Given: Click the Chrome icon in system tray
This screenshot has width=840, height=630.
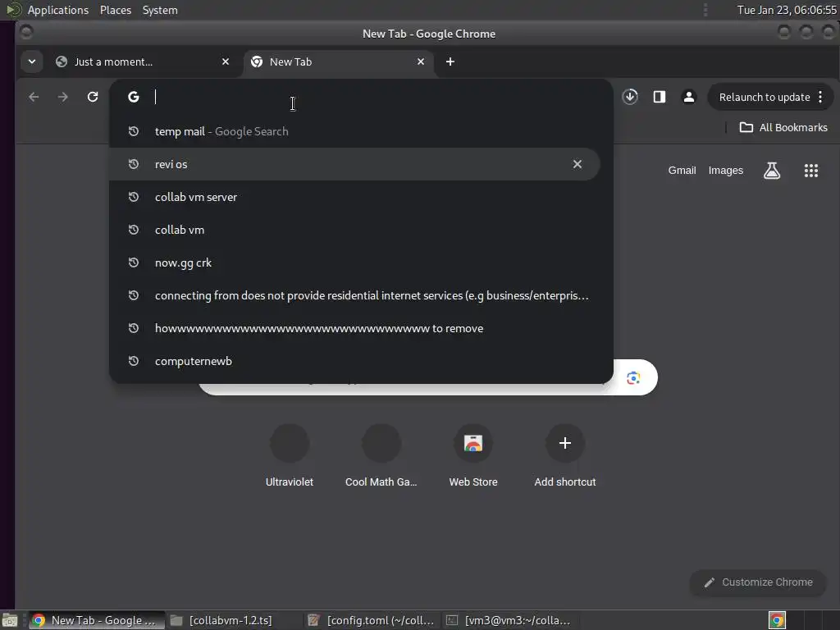Looking at the screenshot, I should point(777,620).
